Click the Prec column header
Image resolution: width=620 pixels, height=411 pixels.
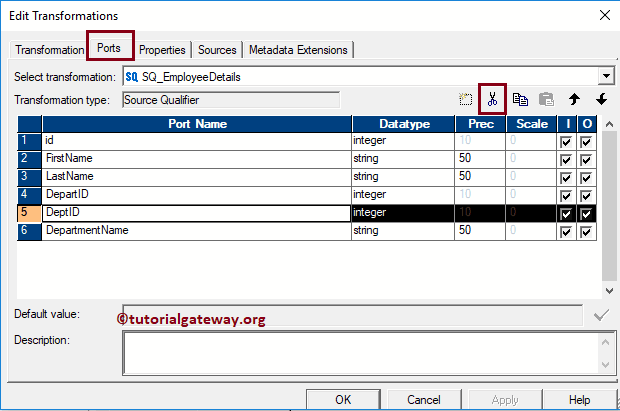pyautogui.click(x=481, y=124)
